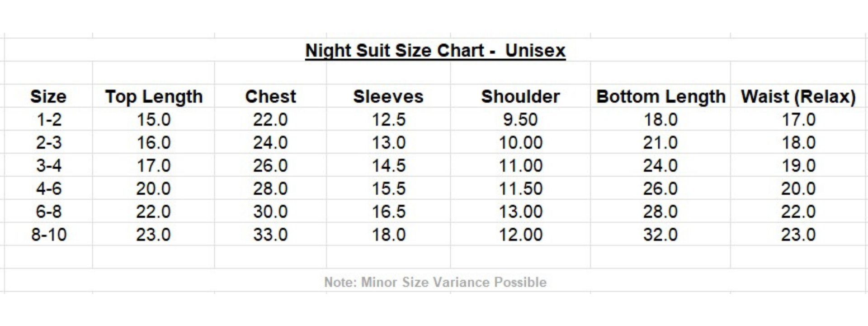Screen dimensions: 868x326
Task: Select the Chest header cell
Action: (270, 96)
